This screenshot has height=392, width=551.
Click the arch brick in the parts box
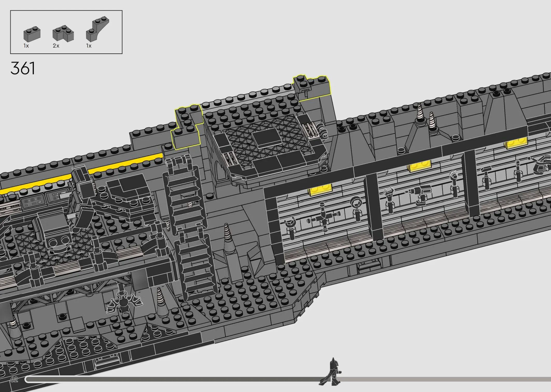pos(97,29)
